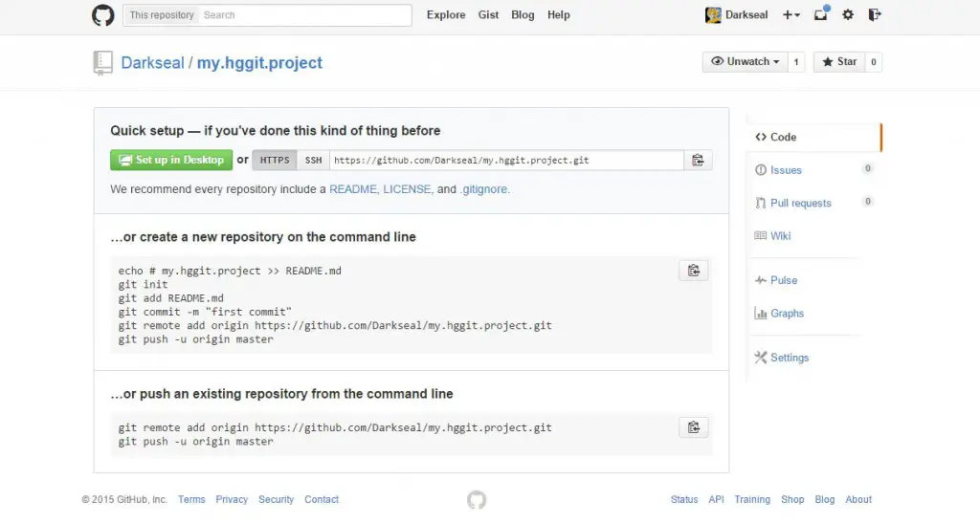This screenshot has height=523, width=980.
Task: Open the Shop footer link
Action: (792, 499)
